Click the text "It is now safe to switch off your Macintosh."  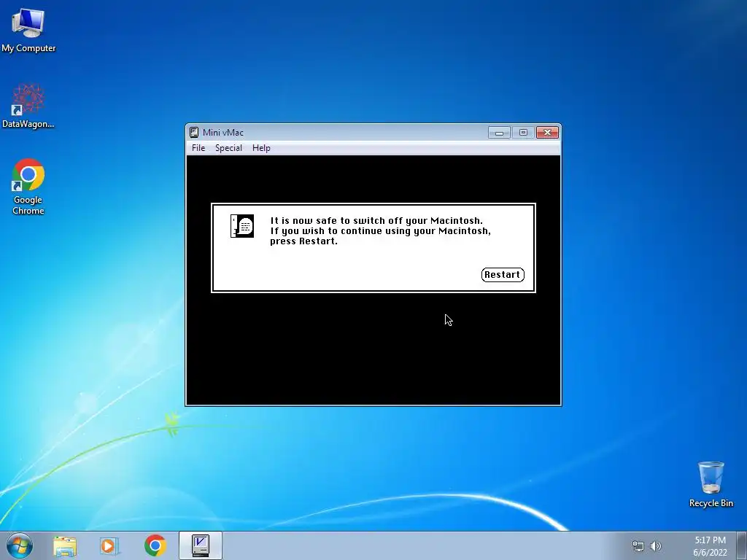[376, 220]
